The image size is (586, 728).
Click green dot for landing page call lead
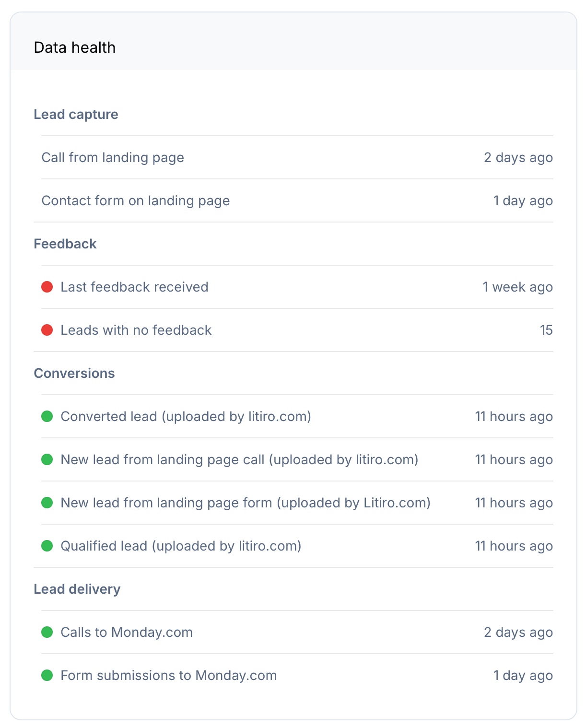pos(47,459)
